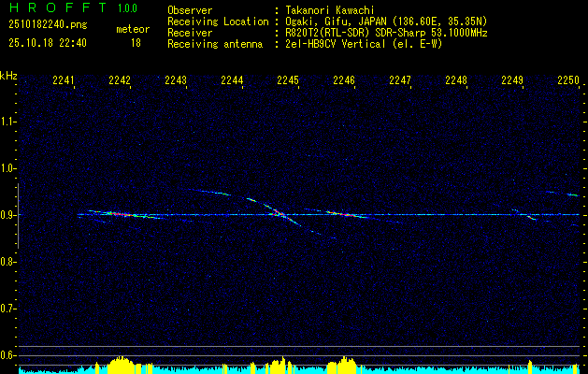Click the date stamp 25.10.18 22:40

coord(48,43)
